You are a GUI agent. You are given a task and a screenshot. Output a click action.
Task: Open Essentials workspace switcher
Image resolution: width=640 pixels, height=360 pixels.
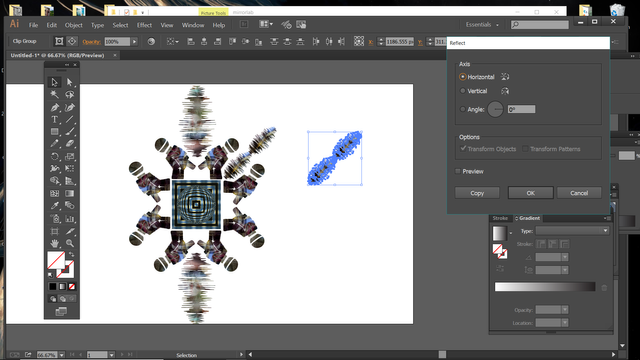pos(482,25)
